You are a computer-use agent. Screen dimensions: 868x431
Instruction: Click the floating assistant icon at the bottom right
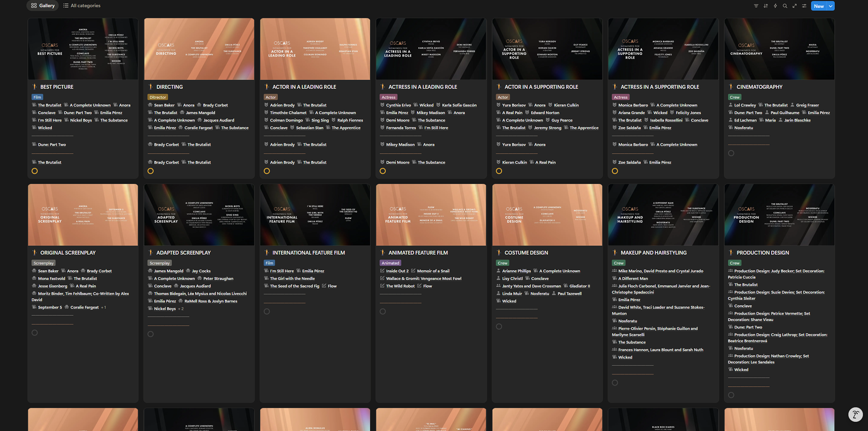tap(855, 414)
